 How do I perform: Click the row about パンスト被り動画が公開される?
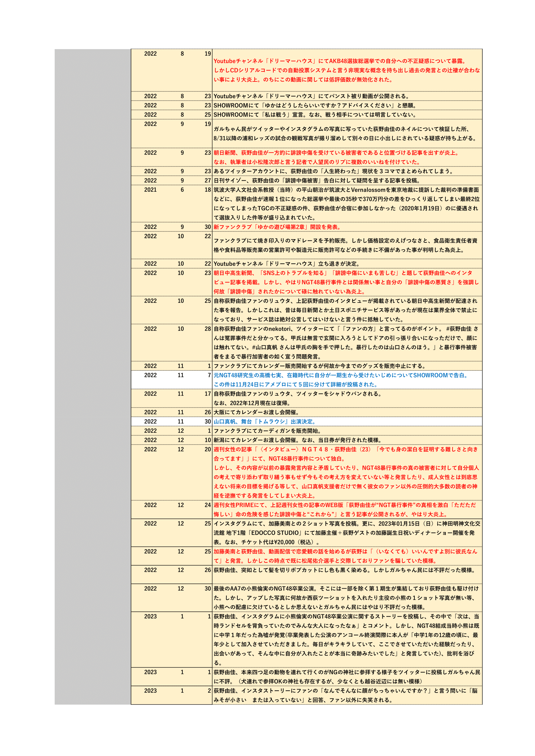pos(347,96)
